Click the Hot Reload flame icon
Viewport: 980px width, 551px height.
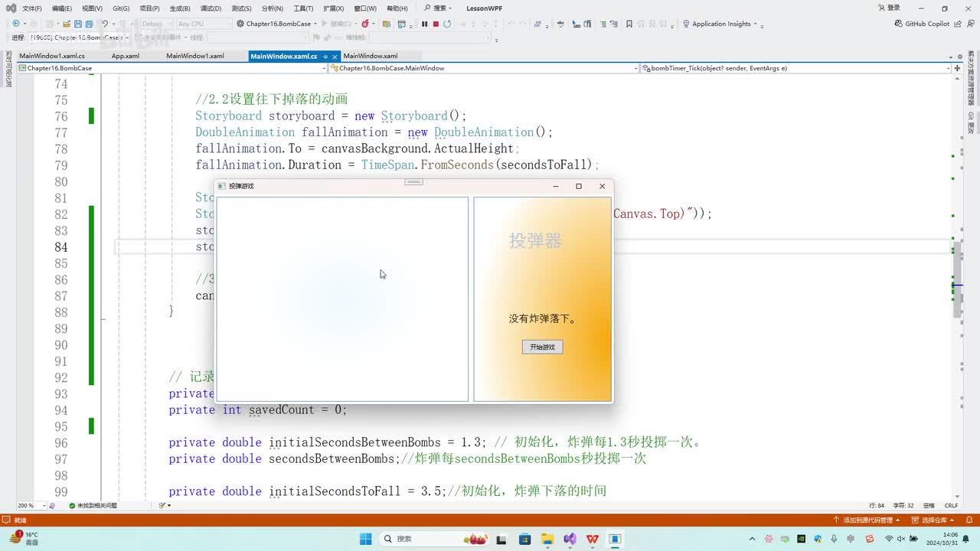[364, 24]
